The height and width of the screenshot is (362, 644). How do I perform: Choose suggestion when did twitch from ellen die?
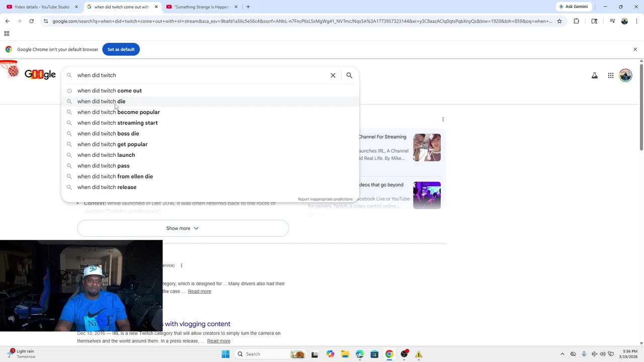click(210, 176)
